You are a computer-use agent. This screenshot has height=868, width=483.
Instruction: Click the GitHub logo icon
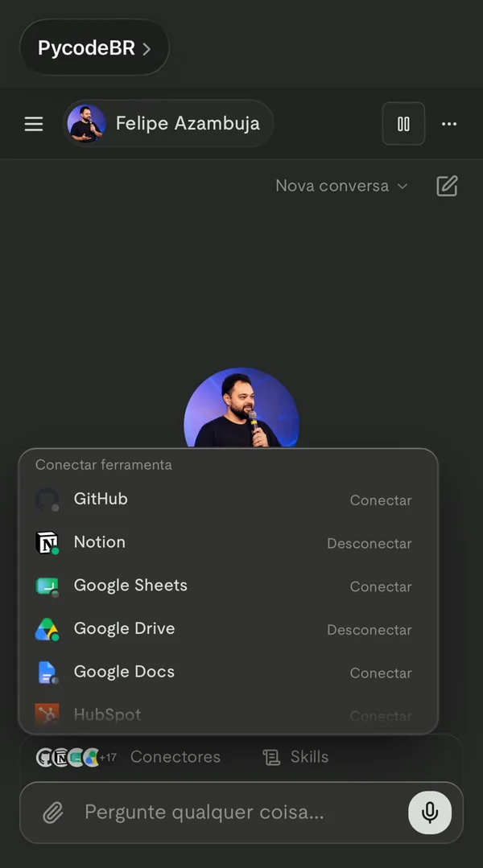pyautogui.click(x=47, y=500)
